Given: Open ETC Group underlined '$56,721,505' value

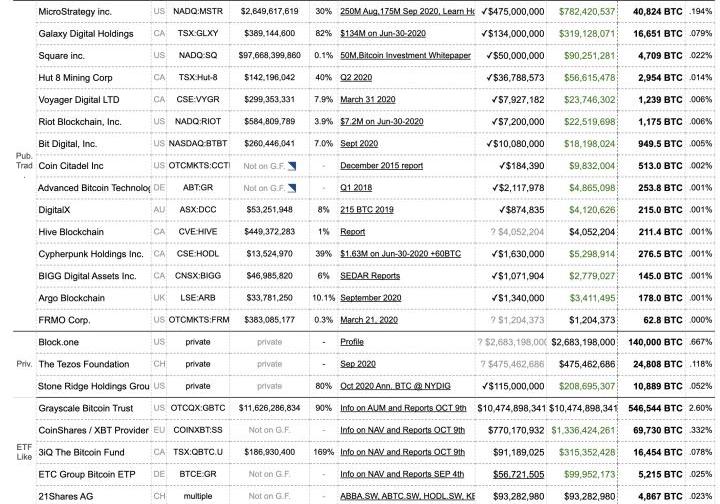Looking at the screenshot, I should pyautogui.click(x=518, y=474).
